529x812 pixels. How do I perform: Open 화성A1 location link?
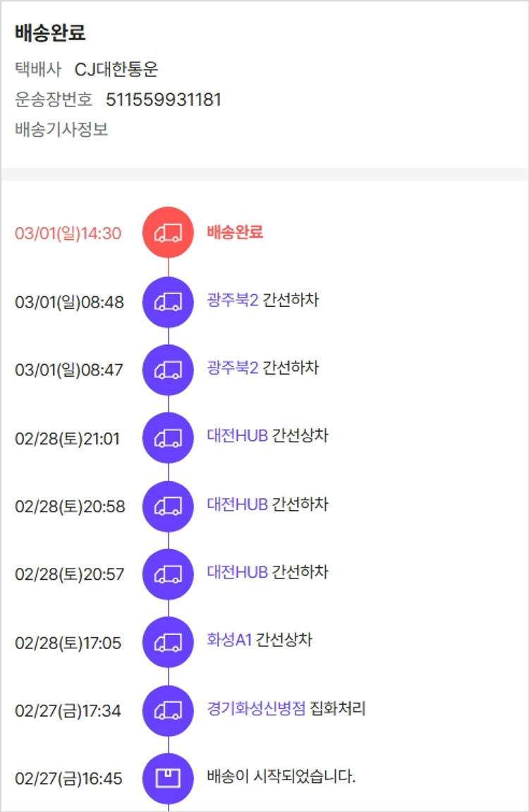coord(229,641)
